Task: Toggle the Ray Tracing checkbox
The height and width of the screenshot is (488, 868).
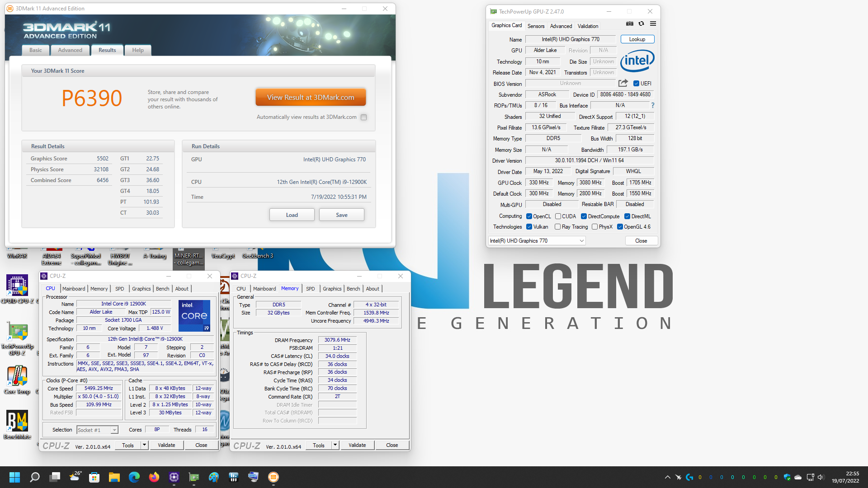Action: [x=557, y=227]
